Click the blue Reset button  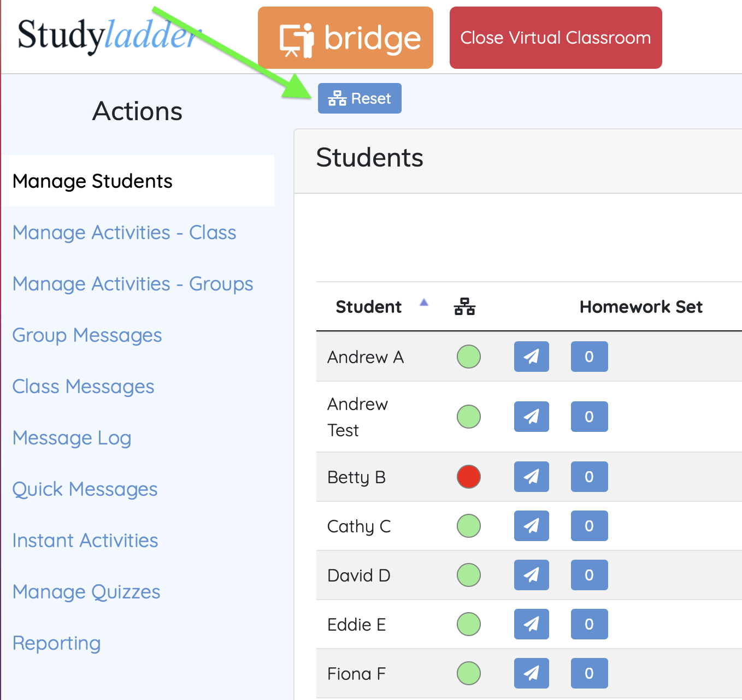point(360,98)
